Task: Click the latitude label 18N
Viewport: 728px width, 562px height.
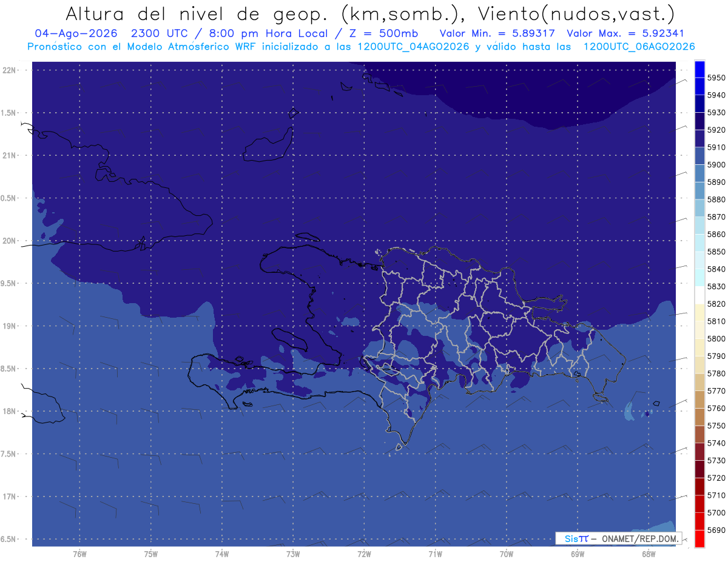Action: click(x=10, y=412)
